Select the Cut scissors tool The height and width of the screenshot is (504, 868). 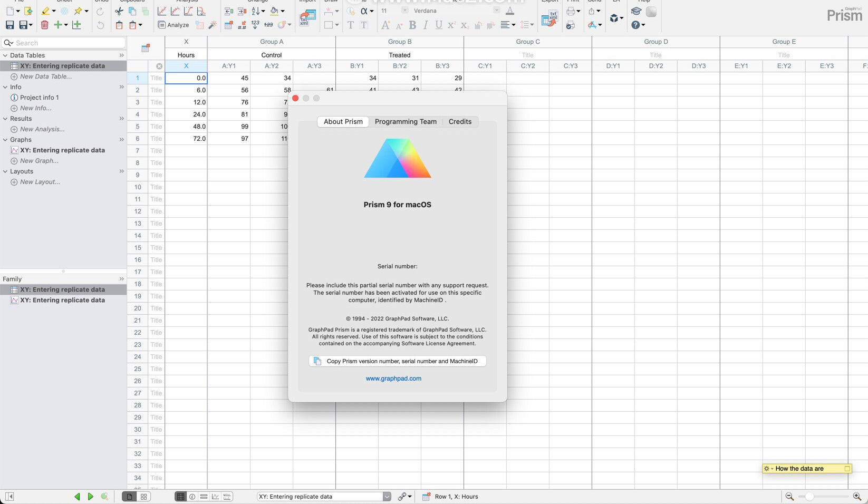(x=118, y=11)
